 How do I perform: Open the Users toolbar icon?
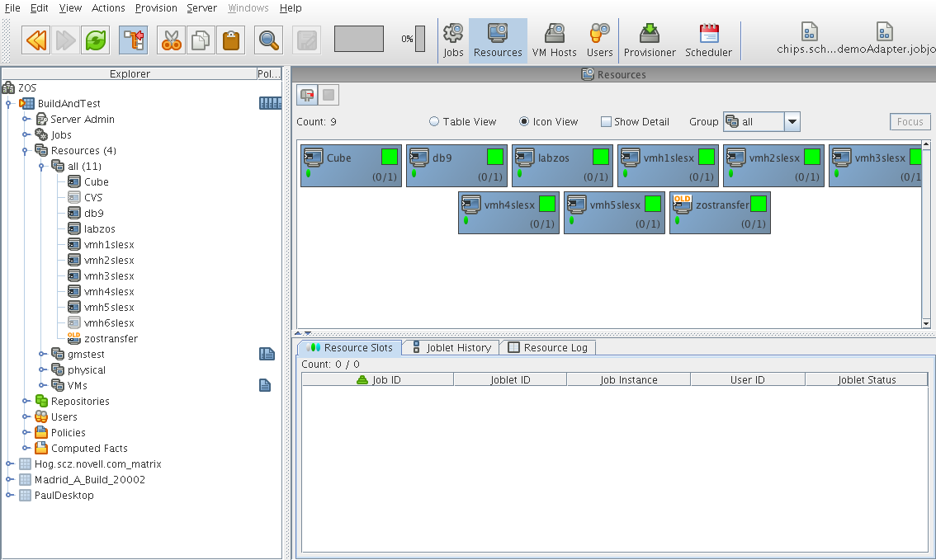tap(599, 40)
